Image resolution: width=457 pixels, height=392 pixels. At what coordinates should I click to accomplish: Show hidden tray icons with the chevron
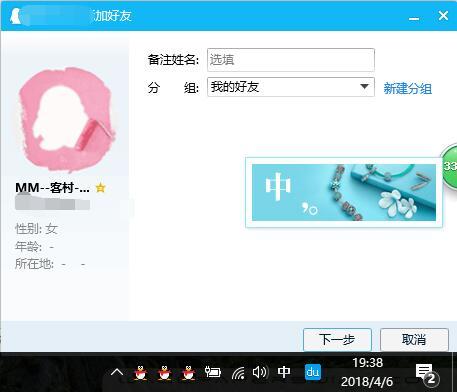pyautogui.click(x=117, y=372)
